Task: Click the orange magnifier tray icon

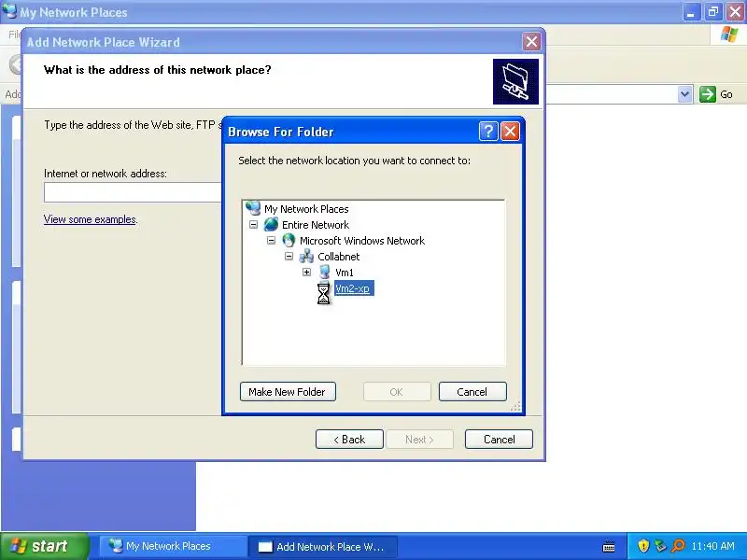Action: 678,545
